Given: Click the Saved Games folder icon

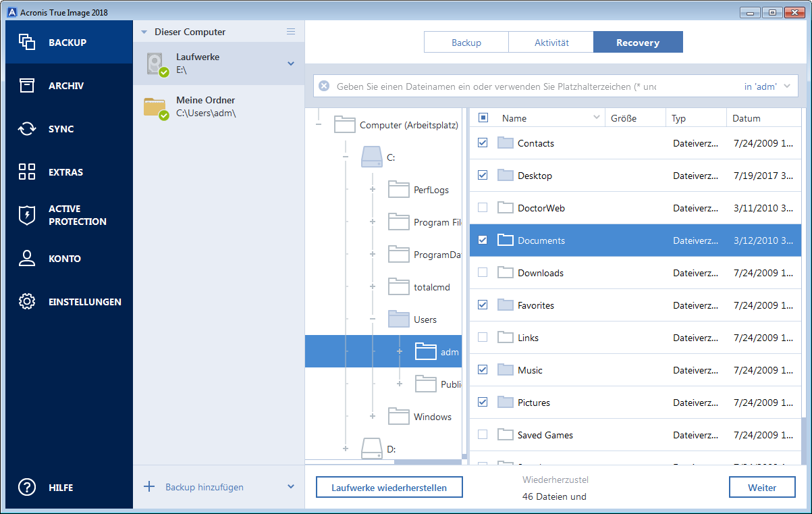Looking at the screenshot, I should (x=506, y=434).
